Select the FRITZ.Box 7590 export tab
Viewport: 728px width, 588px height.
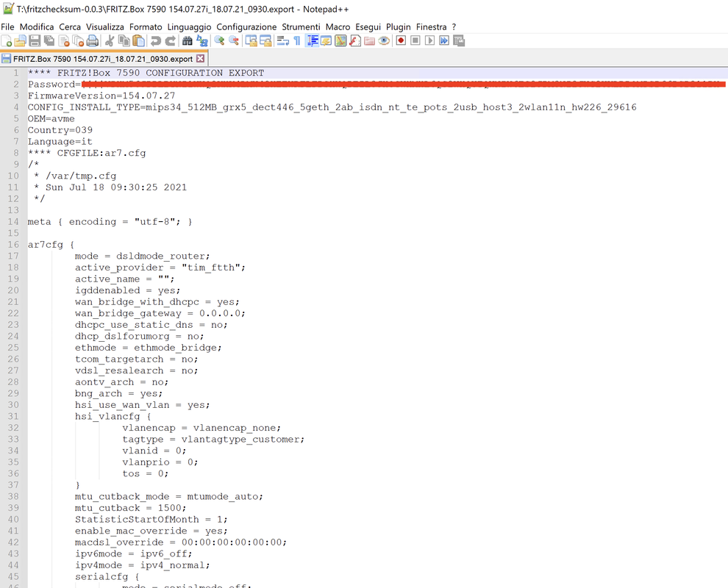pos(103,59)
